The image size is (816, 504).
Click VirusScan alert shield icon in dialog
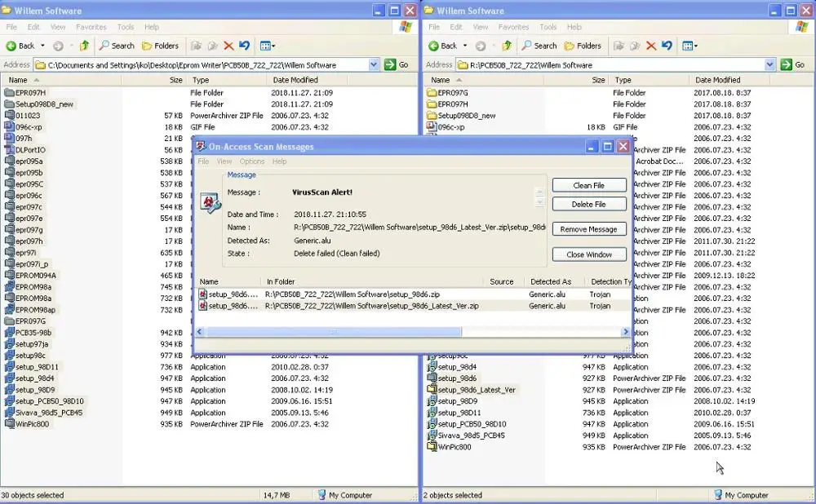click(x=211, y=202)
